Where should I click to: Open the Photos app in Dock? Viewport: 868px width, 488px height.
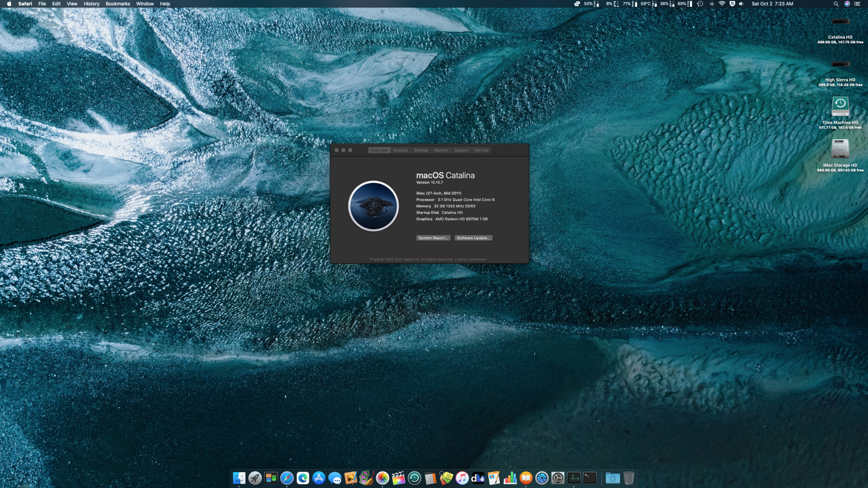[x=382, y=478]
